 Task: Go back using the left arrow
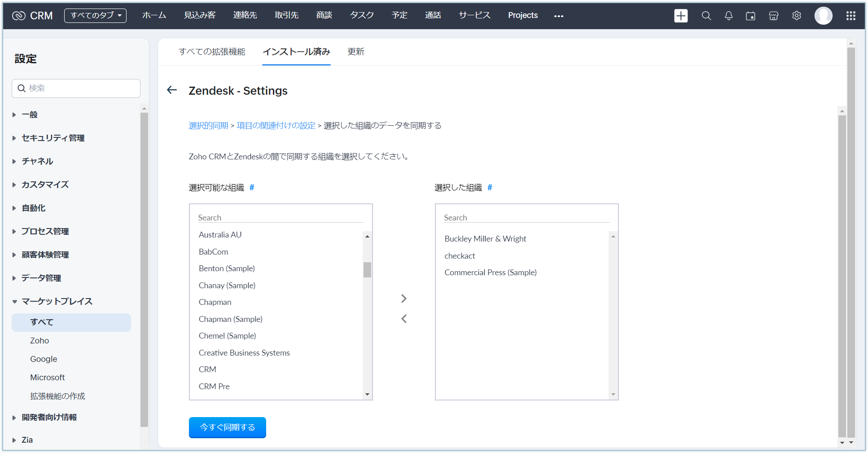point(172,90)
